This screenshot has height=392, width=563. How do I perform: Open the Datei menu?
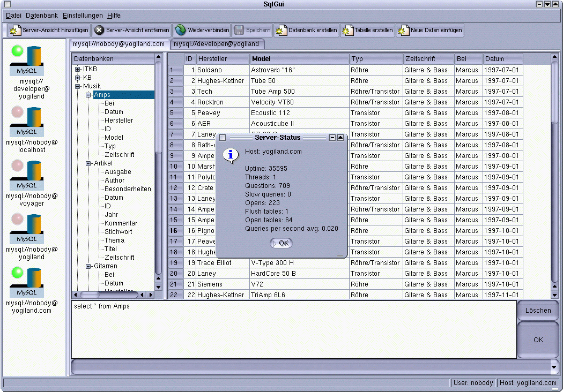pyautogui.click(x=13, y=16)
